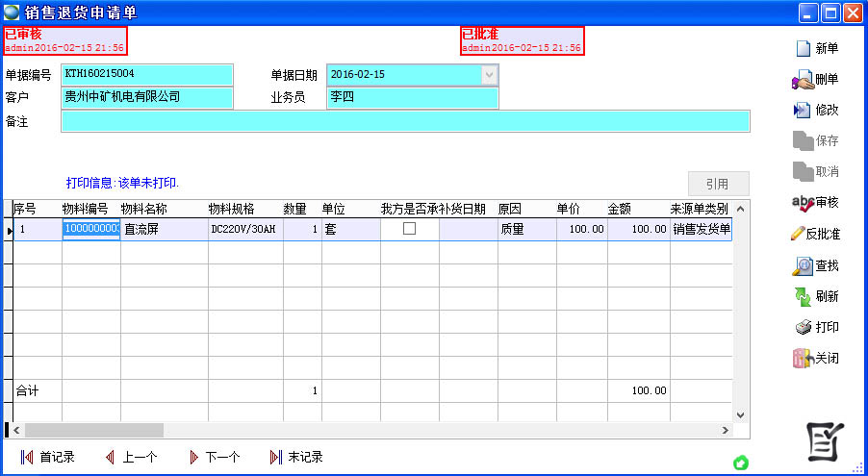Click the 删单 delete document icon
Image resolution: width=868 pixels, height=476 pixels.
point(803,80)
